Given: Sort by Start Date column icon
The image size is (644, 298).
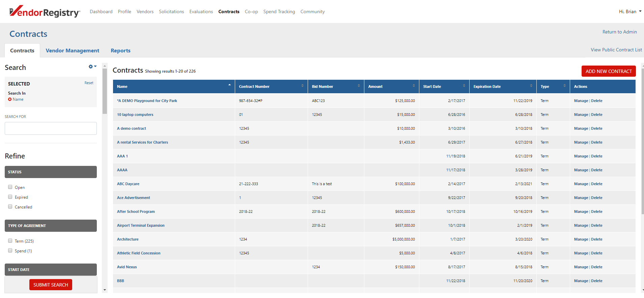Looking at the screenshot, I should pyautogui.click(x=464, y=86).
